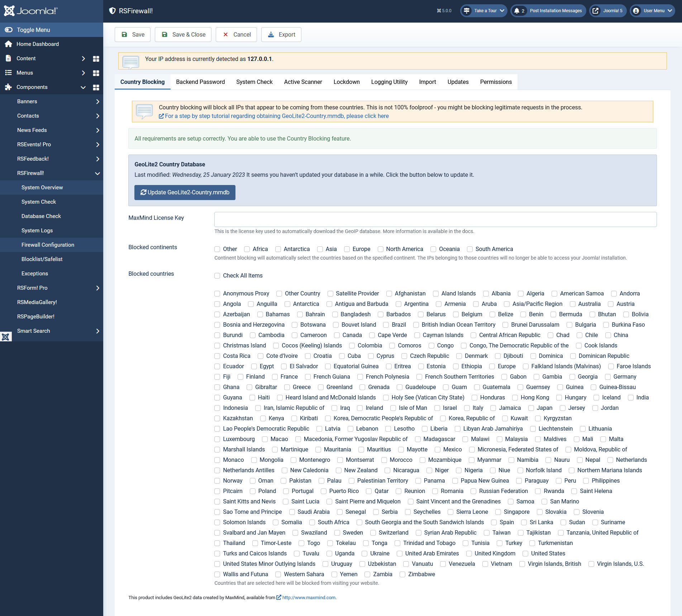682x616 pixels.
Task: Check the United States checkbox
Action: point(525,554)
